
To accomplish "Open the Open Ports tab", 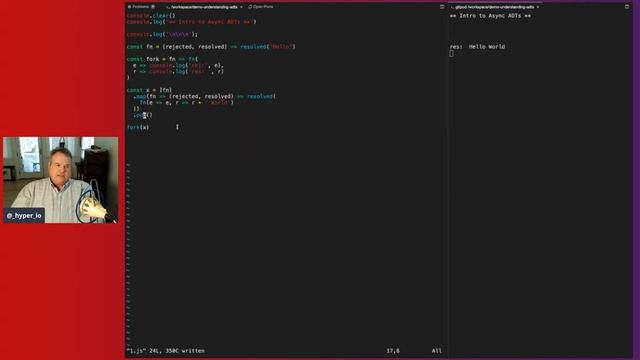I will (261, 7).
